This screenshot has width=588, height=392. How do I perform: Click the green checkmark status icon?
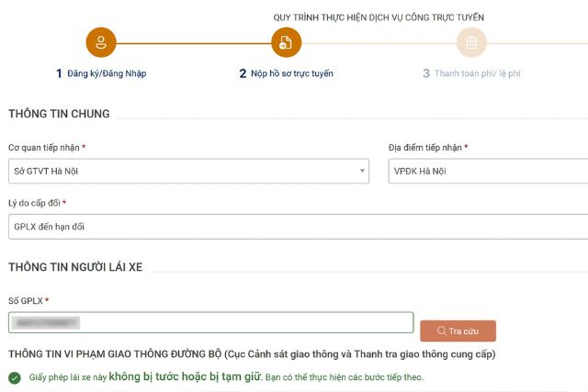(x=15, y=377)
